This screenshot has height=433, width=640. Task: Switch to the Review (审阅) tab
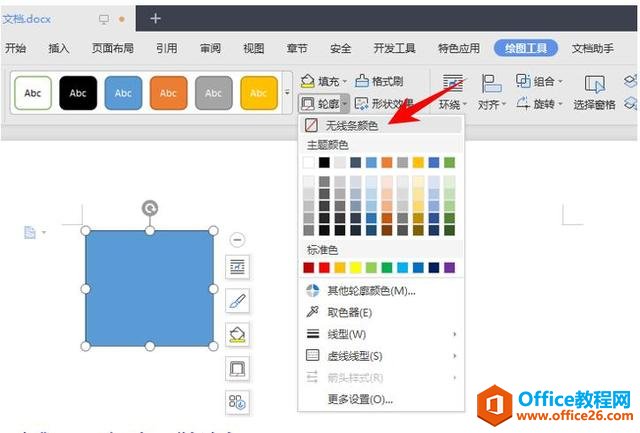(210, 48)
